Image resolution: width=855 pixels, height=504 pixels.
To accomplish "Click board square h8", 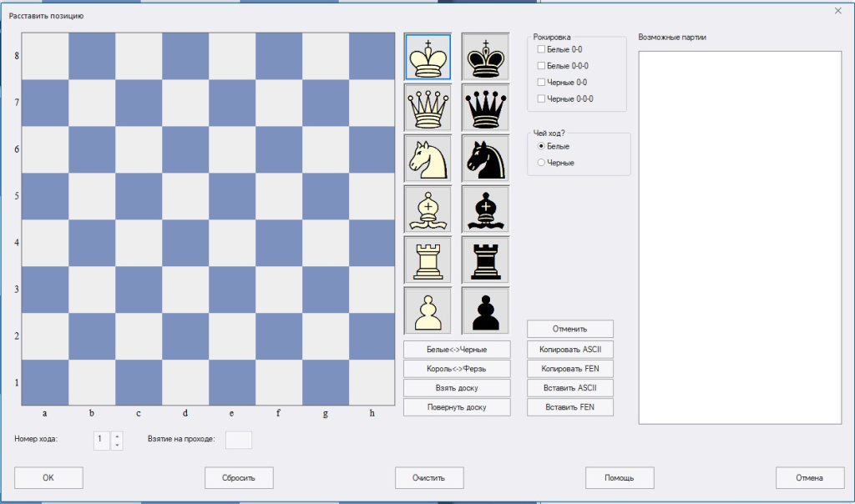I will click(372, 56).
